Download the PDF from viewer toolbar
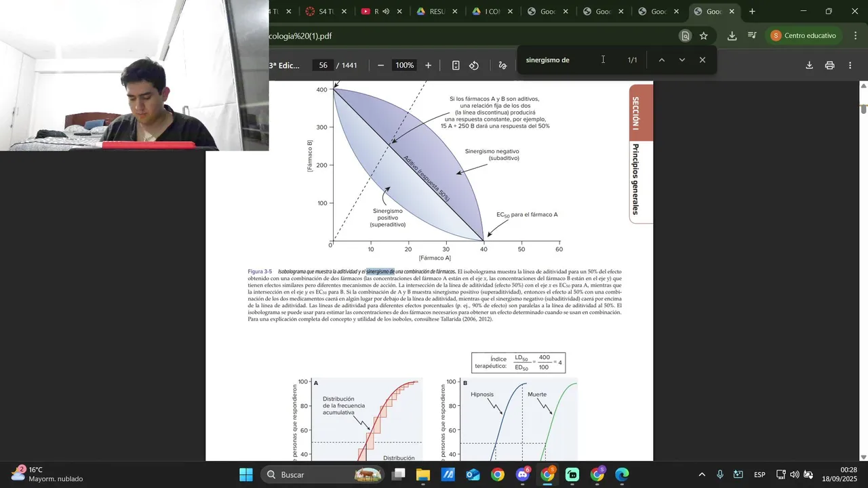 coord(809,65)
